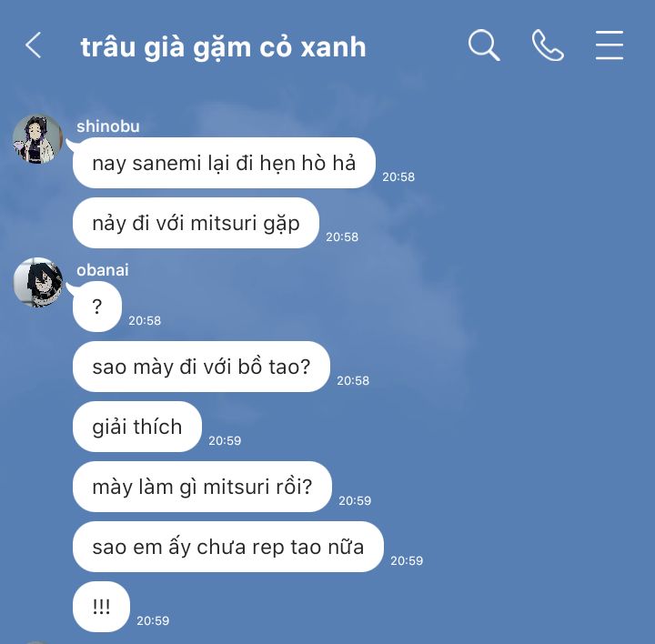This screenshot has height=644, width=655.
Task: Tap the 'giải thích' message bubble
Action: pyautogui.click(x=137, y=427)
